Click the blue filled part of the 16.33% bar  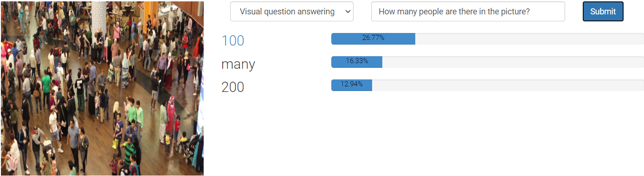357,62
